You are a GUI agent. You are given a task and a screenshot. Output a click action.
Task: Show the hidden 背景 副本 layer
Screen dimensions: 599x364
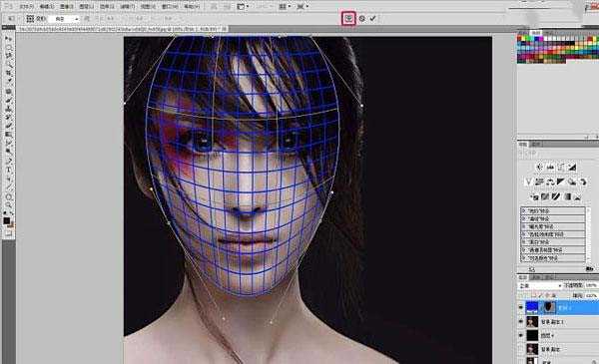(521, 349)
